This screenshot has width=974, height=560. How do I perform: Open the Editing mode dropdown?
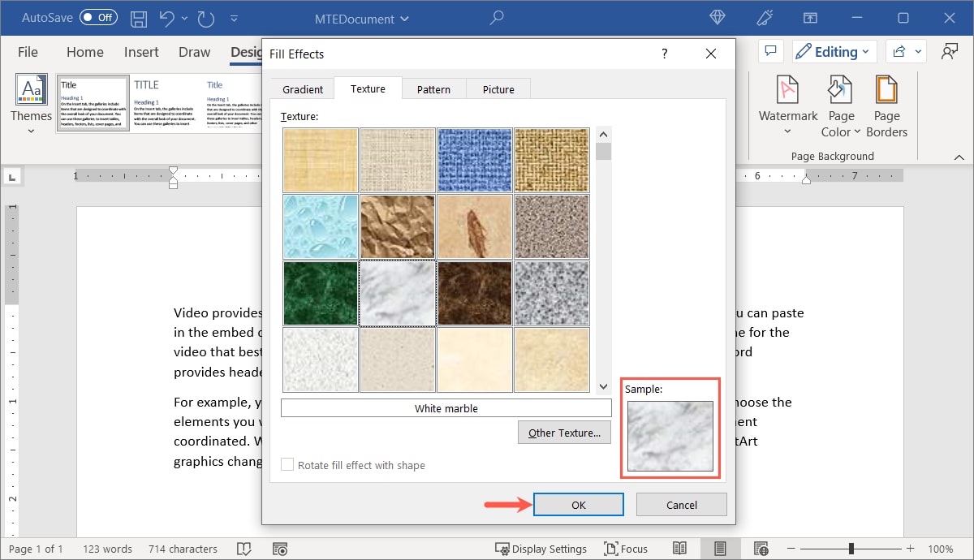[834, 50]
